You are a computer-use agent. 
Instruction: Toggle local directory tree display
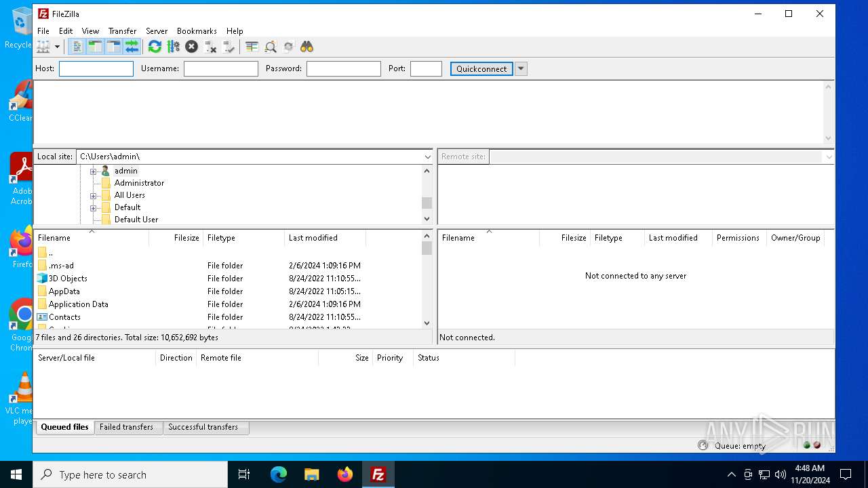click(x=95, y=47)
